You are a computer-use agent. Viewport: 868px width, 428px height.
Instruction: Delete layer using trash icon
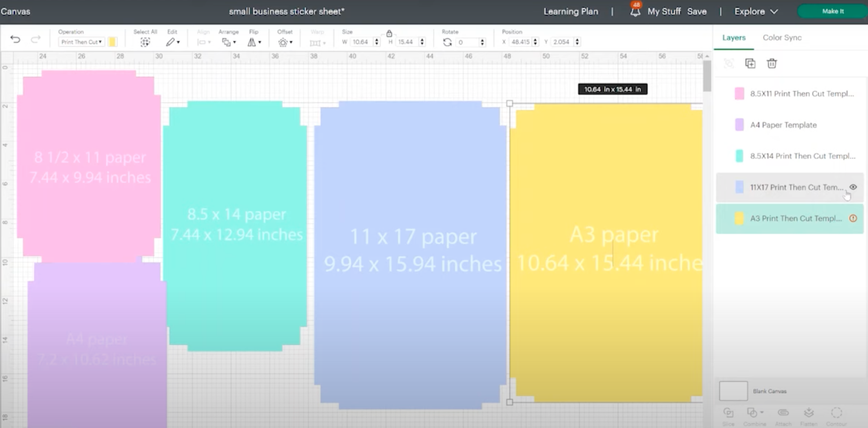771,63
